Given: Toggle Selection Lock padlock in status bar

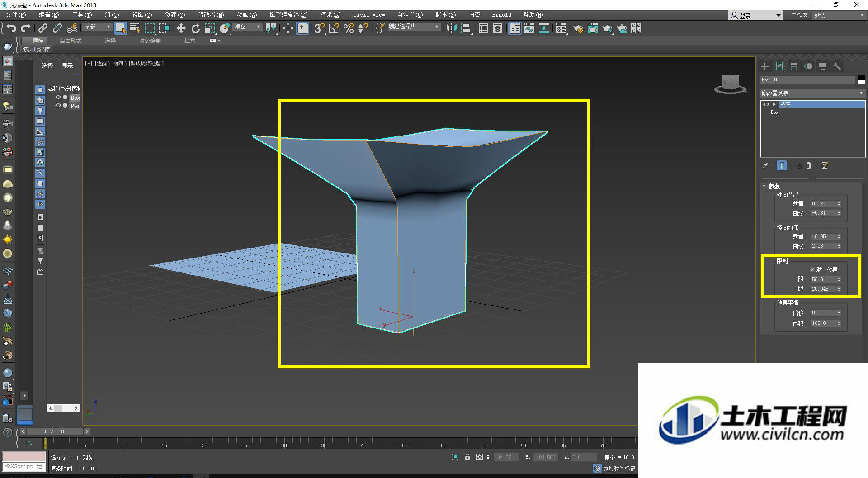Looking at the screenshot, I should pos(467,457).
